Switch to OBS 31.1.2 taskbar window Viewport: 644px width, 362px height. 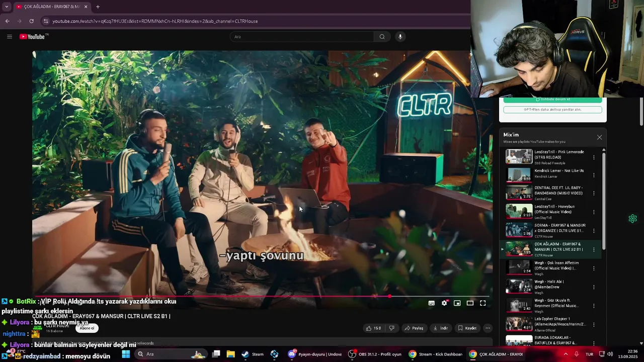click(x=375, y=354)
